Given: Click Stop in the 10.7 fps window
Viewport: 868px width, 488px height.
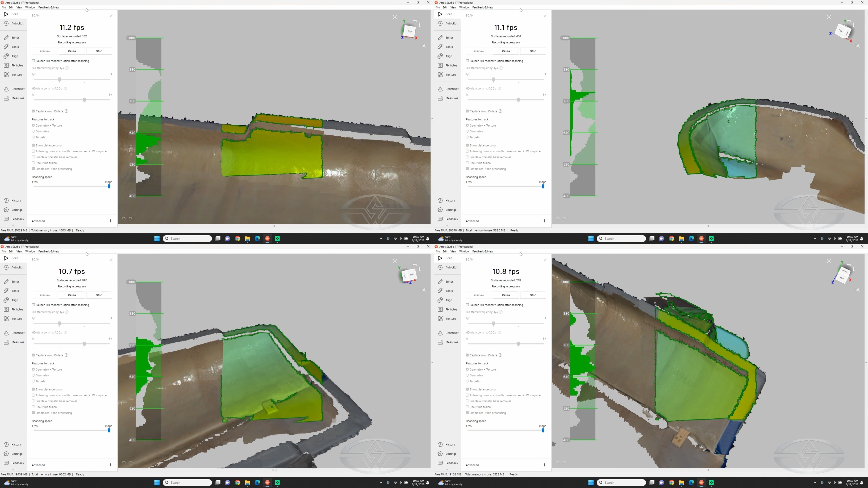Looking at the screenshot, I should (x=99, y=295).
